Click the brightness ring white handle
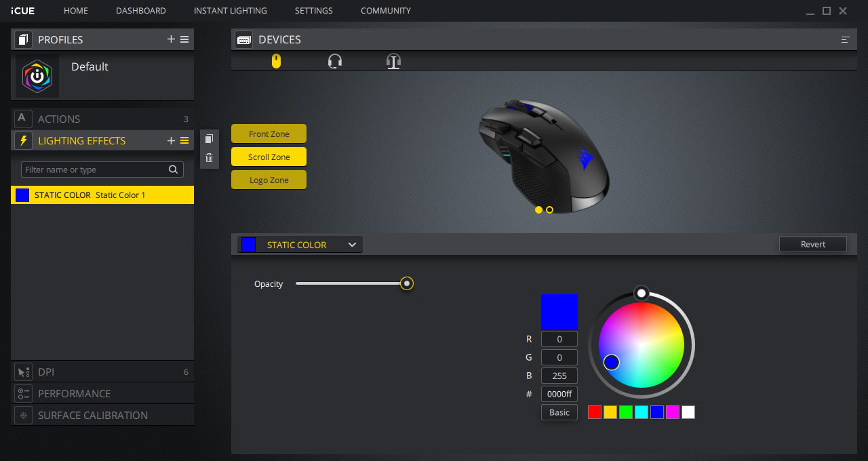Image resolution: width=868 pixels, height=461 pixels. [x=641, y=293]
